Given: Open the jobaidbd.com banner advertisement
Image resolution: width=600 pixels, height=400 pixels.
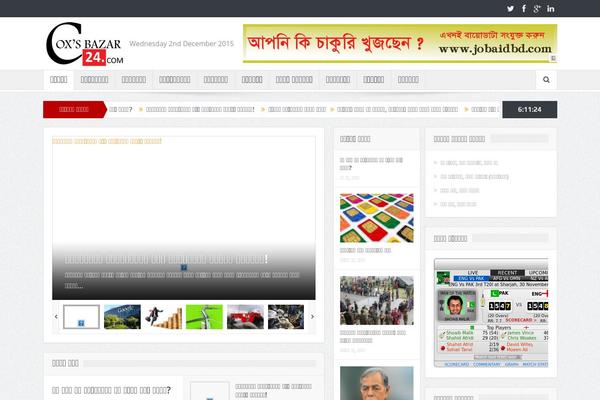Looking at the screenshot, I should coord(400,43).
